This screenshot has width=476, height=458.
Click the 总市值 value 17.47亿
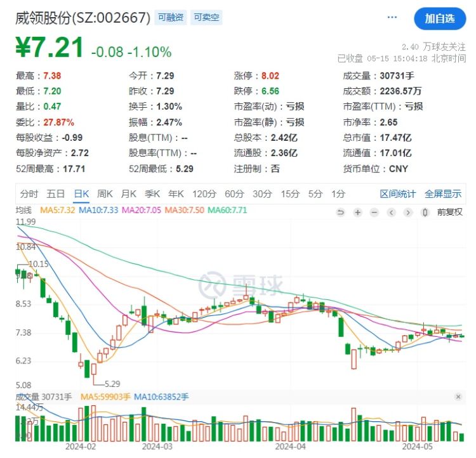[x=396, y=138]
